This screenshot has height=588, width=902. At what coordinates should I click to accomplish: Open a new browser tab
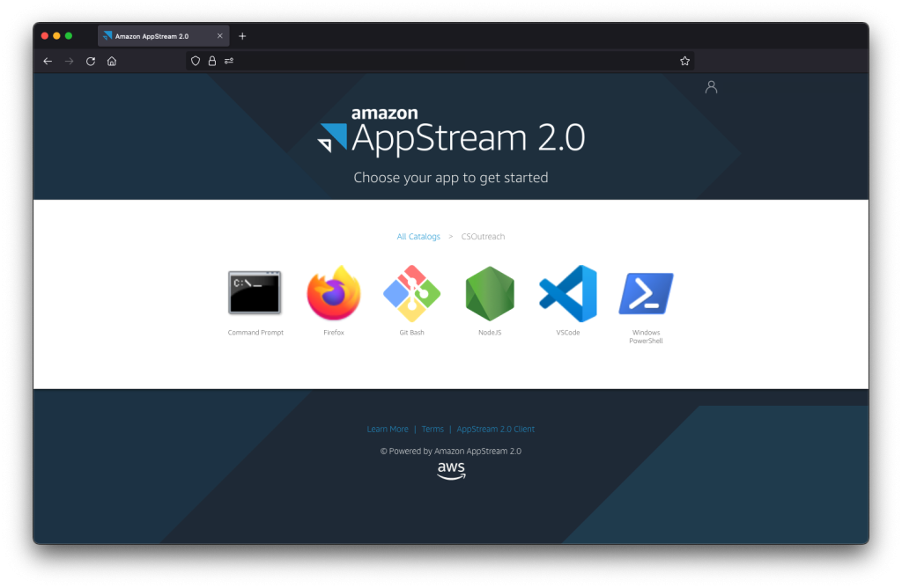pyautogui.click(x=242, y=35)
